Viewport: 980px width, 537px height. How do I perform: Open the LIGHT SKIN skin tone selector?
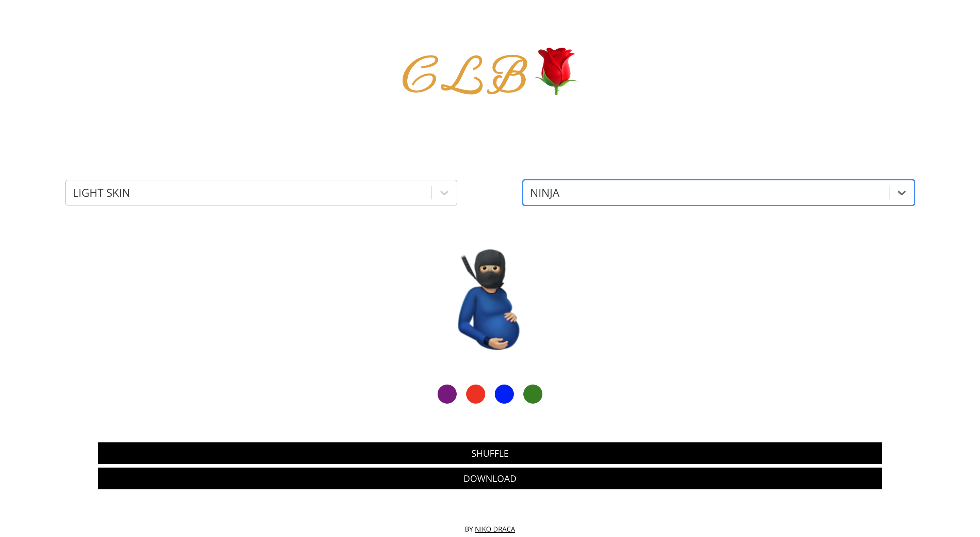coord(261,193)
